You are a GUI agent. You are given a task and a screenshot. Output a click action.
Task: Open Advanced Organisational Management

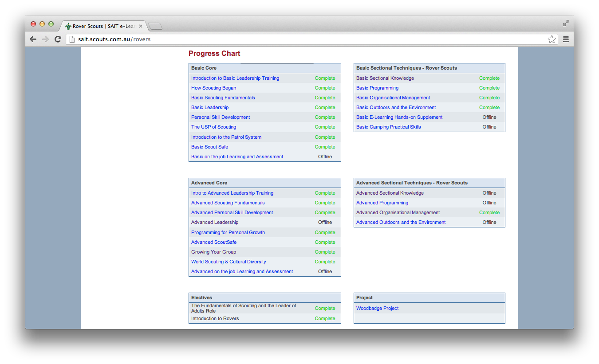pyautogui.click(x=398, y=212)
